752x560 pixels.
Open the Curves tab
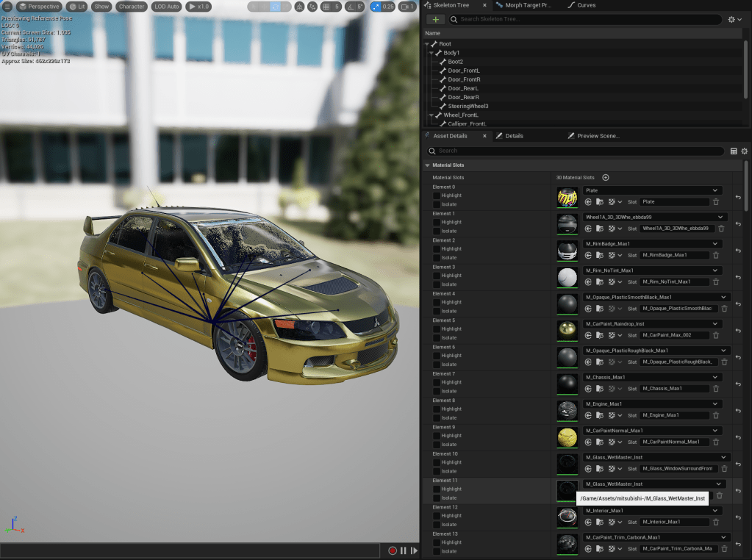pyautogui.click(x=586, y=5)
